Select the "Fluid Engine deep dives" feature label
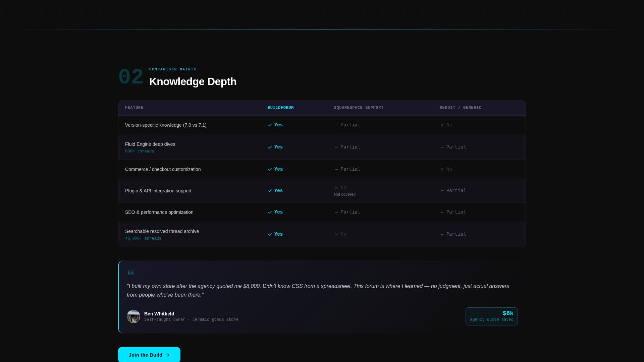The width and height of the screenshot is (644, 362). [x=150, y=144]
